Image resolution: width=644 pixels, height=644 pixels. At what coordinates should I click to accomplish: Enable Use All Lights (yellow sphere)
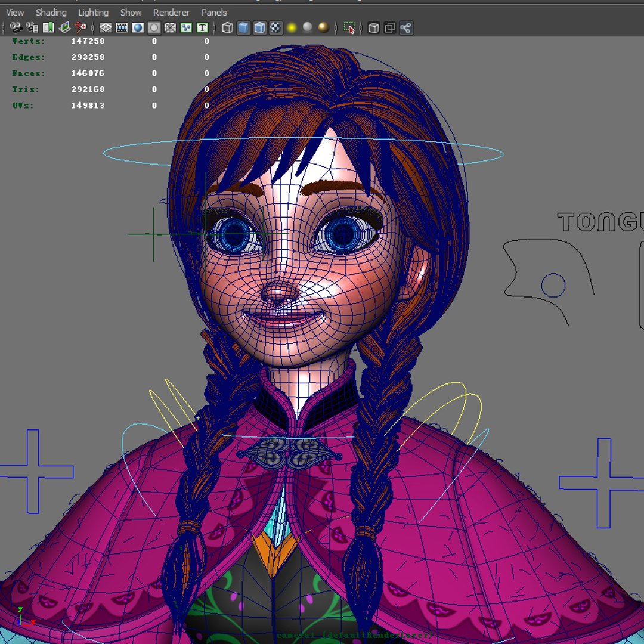(292, 28)
